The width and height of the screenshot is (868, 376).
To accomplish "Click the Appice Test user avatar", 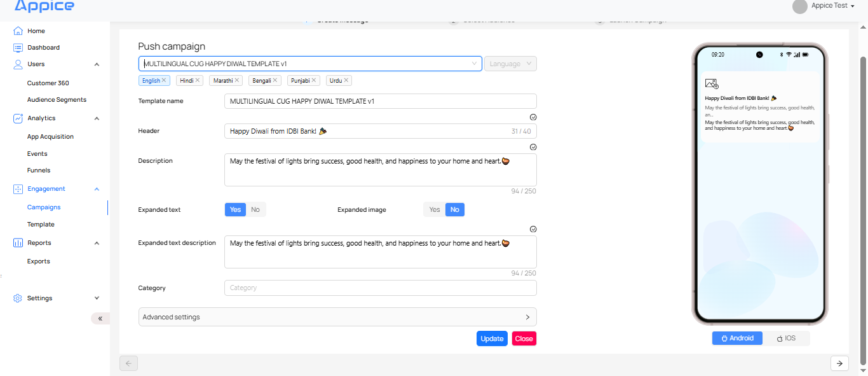I will pyautogui.click(x=800, y=6).
